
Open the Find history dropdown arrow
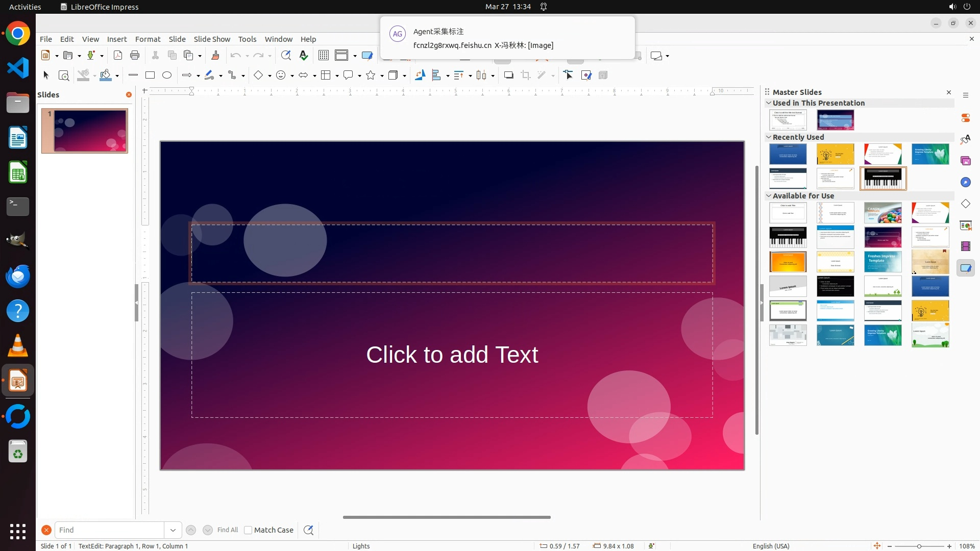coord(173,530)
